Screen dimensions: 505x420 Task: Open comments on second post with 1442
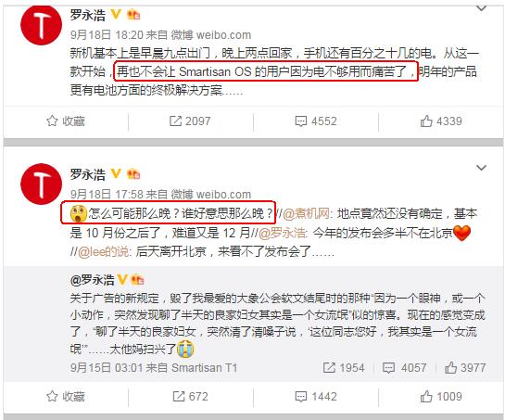coord(316,397)
